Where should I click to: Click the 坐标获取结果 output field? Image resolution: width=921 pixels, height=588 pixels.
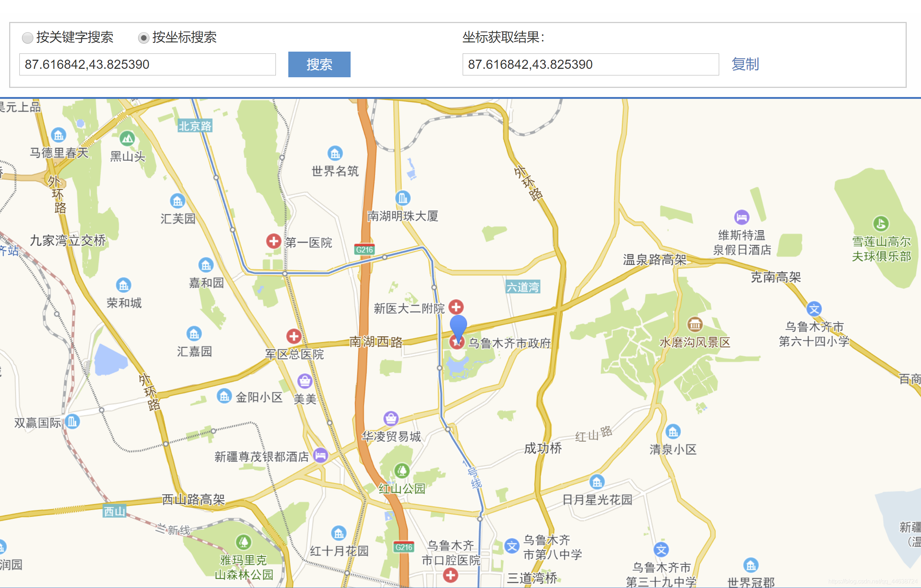(x=590, y=64)
